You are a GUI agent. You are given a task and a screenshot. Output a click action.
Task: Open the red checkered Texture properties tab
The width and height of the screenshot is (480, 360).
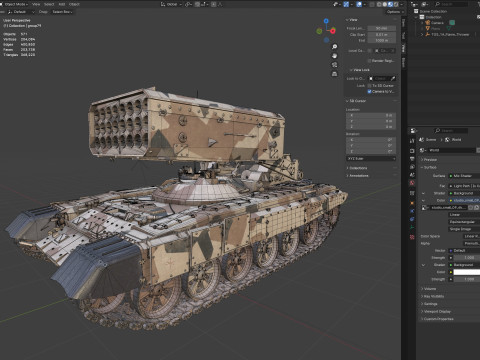tap(412, 237)
